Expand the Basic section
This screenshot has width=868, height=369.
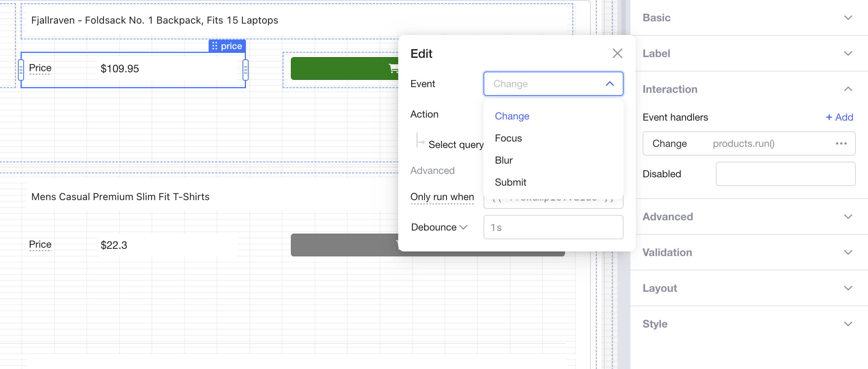(x=848, y=18)
